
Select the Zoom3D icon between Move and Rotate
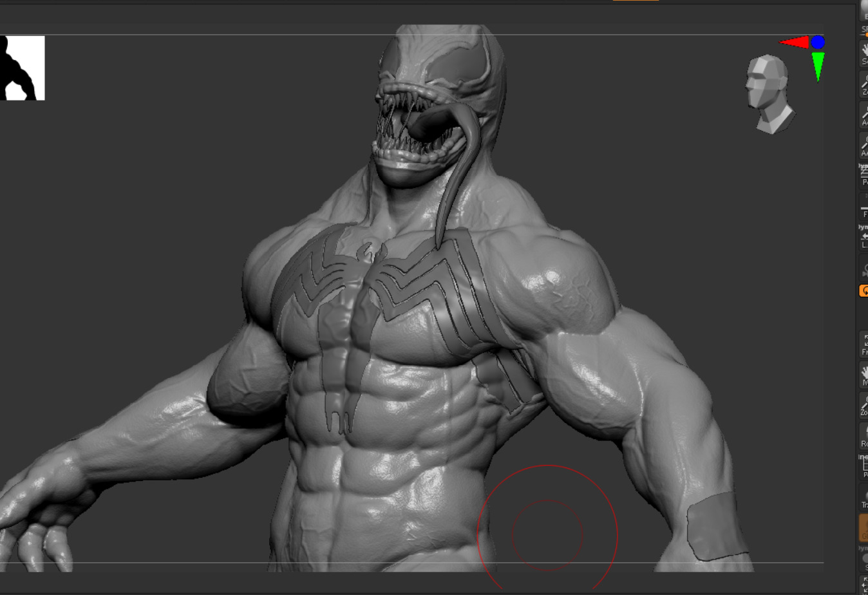864,406
